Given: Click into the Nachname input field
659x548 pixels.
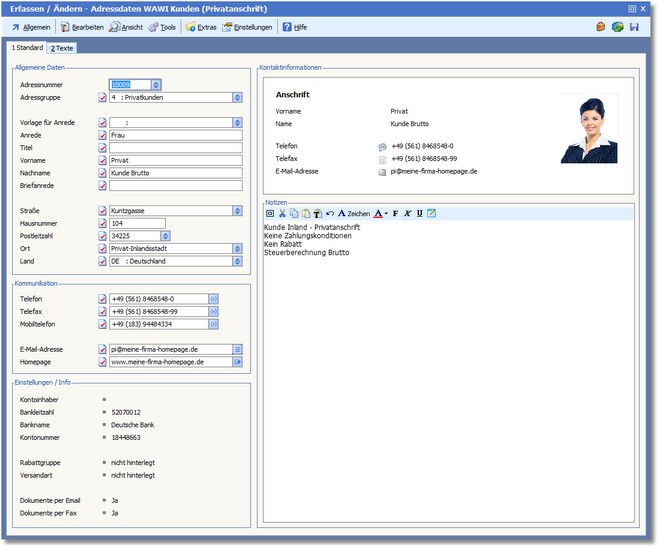Looking at the screenshot, I should click(x=175, y=173).
